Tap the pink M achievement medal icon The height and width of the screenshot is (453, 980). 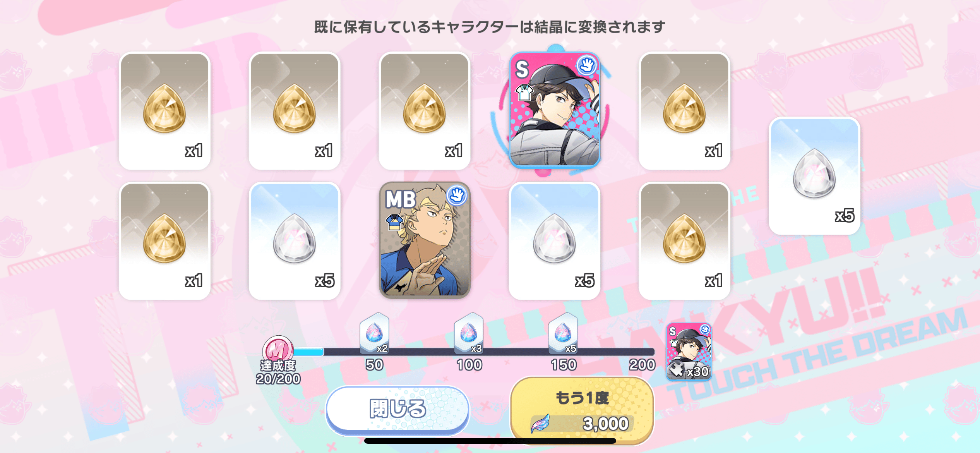[278, 350]
